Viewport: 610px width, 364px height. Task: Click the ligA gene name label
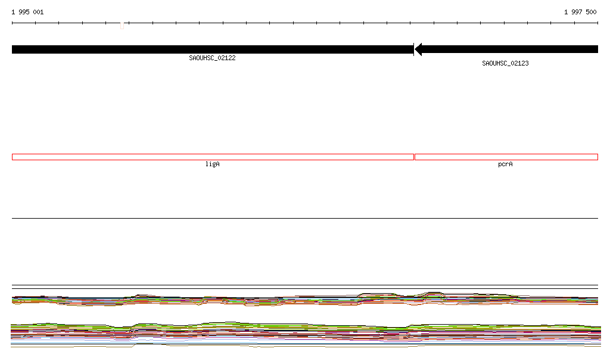(x=213, y=164)
